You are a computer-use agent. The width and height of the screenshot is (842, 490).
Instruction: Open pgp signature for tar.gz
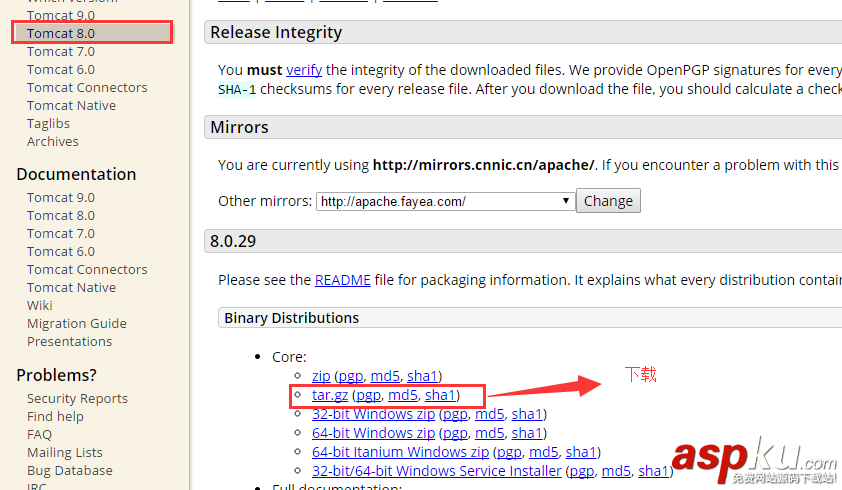tap(368, 395)
